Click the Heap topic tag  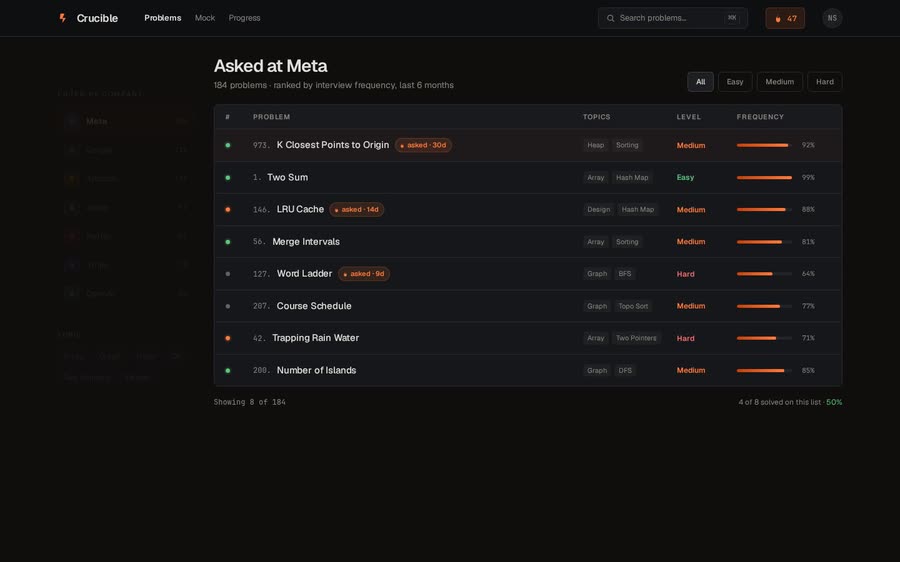595,145
